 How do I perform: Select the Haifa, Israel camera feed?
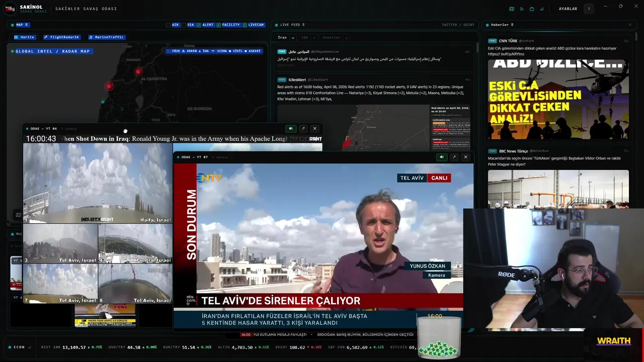[98, 183]
